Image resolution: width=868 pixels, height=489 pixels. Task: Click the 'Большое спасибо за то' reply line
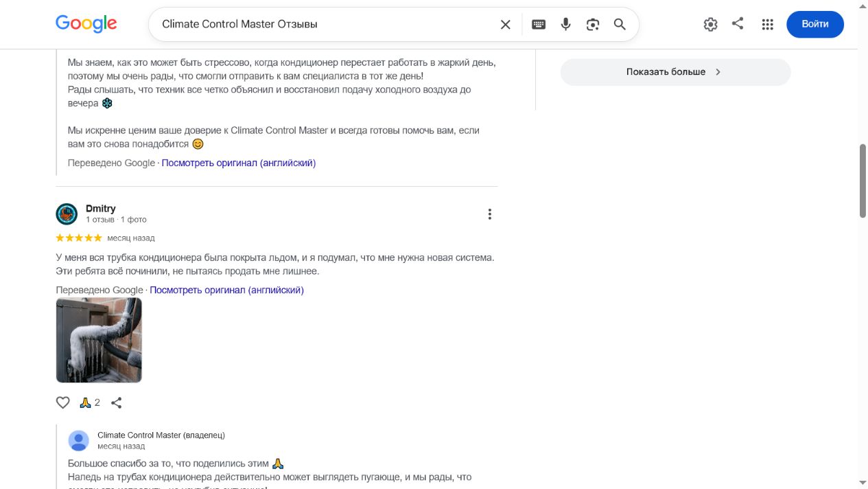pos(176,464)
